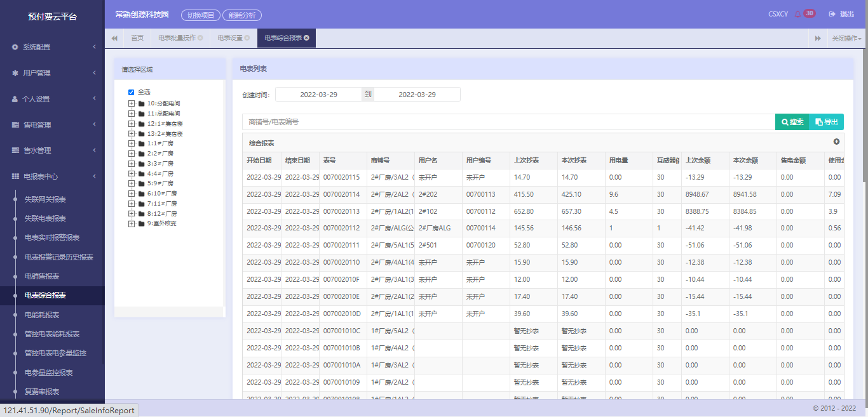The height and width of the screenshot is (417, 868).
Task: Click the 综合报表 panel collapse arrow icon
Action: (x=836, y=142)
